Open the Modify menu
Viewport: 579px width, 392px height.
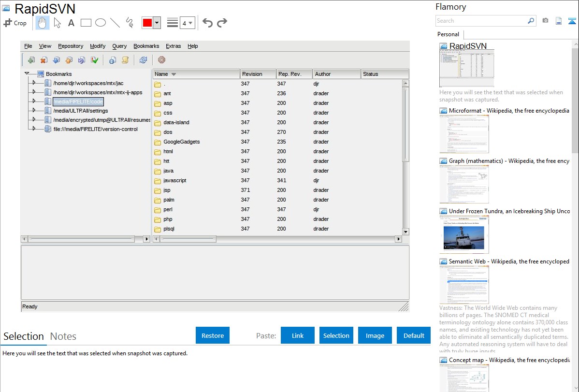98,46
